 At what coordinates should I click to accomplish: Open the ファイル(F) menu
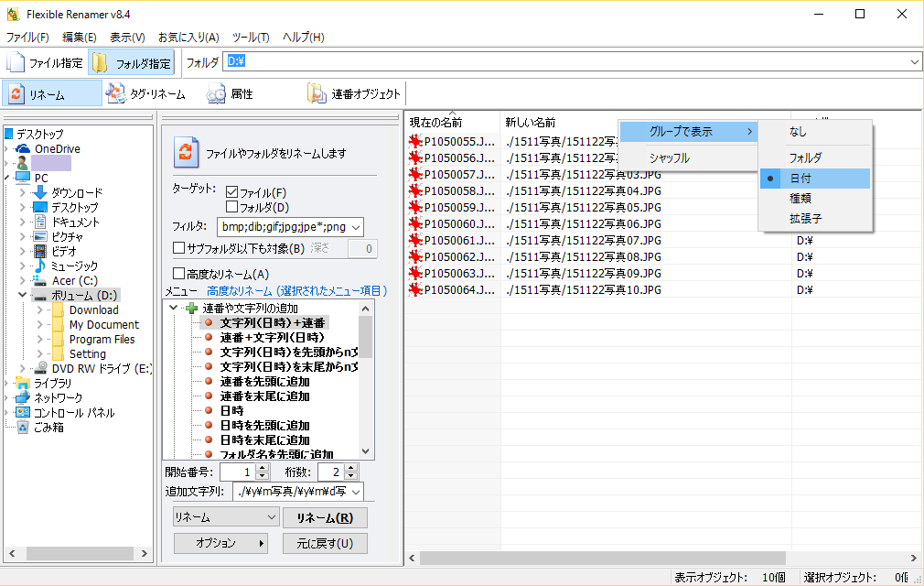point(27,38)
